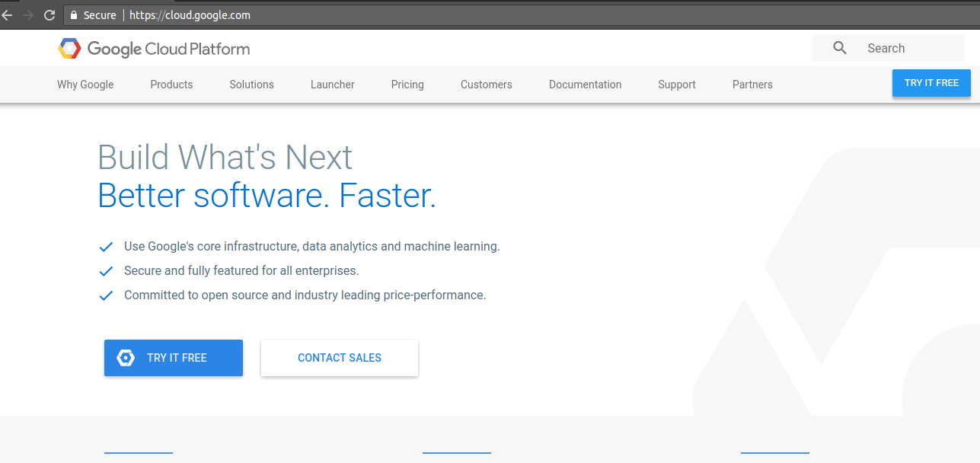
Task: Click the hexagon icon inside the blue Try It Free button
Action: coord(126,358)
